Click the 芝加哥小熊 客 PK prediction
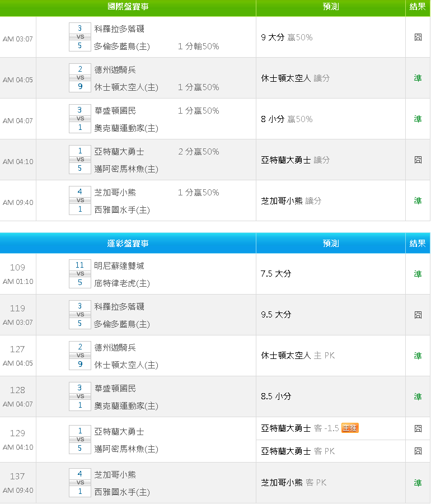 tap(293, 483)
